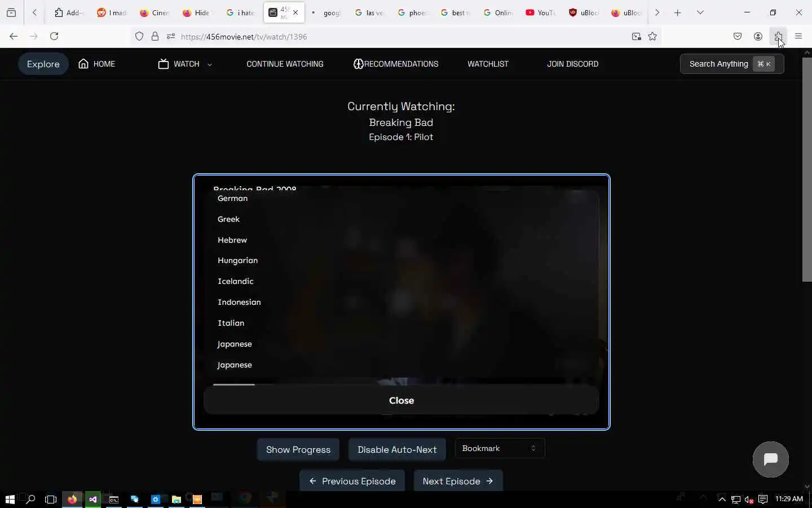Image resolution: width=812 pixels, height=508 pixels.
Task: Open the Bookmark dropdown
Action: point(500,448)
